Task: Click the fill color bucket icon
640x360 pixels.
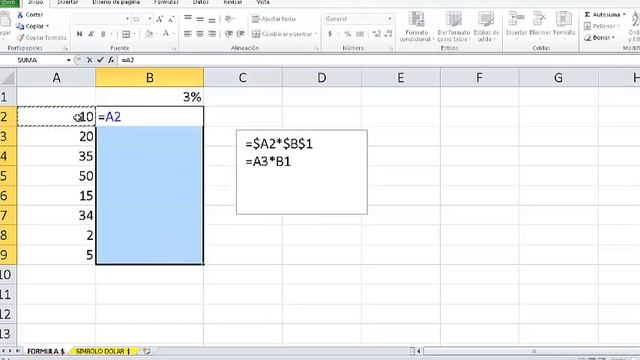Action: click(149, 34)
